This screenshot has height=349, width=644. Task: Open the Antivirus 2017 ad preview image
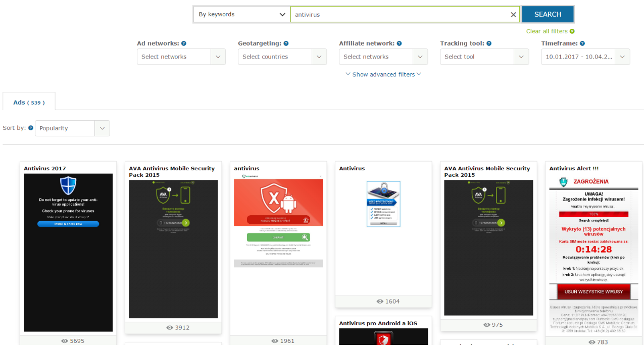click(x=68, y=253)
